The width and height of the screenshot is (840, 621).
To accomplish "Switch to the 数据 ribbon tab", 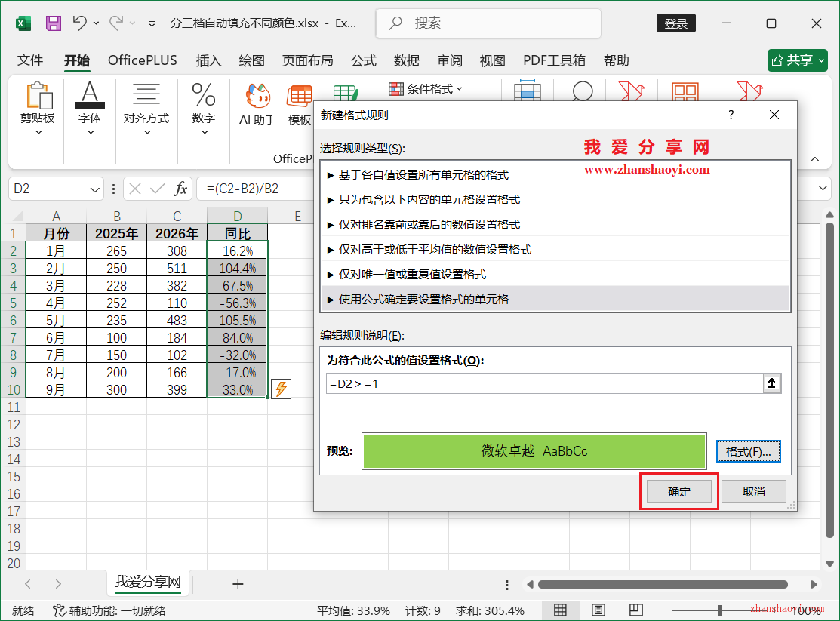I will 407,60.
